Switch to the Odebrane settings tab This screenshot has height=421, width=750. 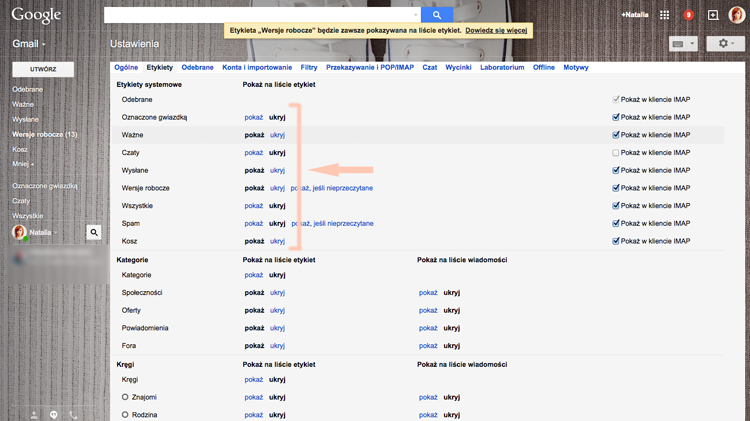click(198, 67)
